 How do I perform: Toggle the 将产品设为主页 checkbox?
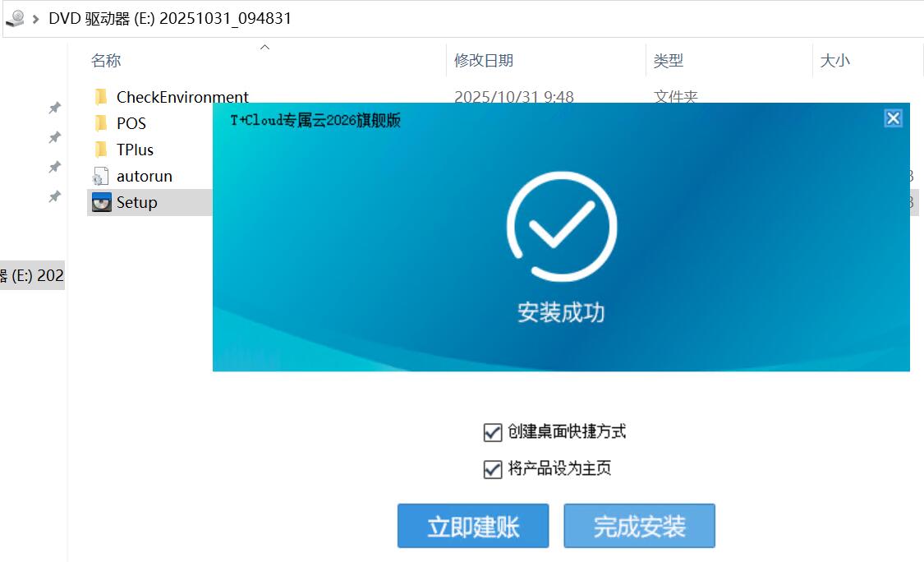click(x=493, y=469)
